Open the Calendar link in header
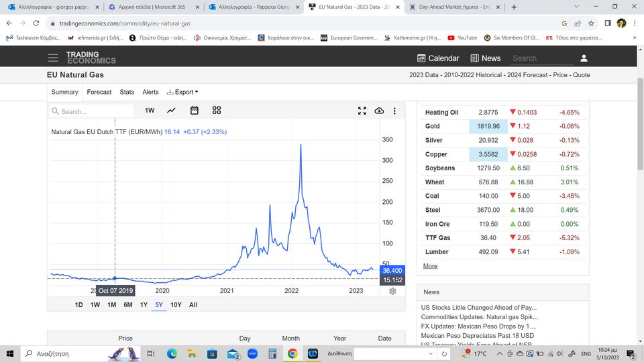644x362 pixels. coord(438,58)
